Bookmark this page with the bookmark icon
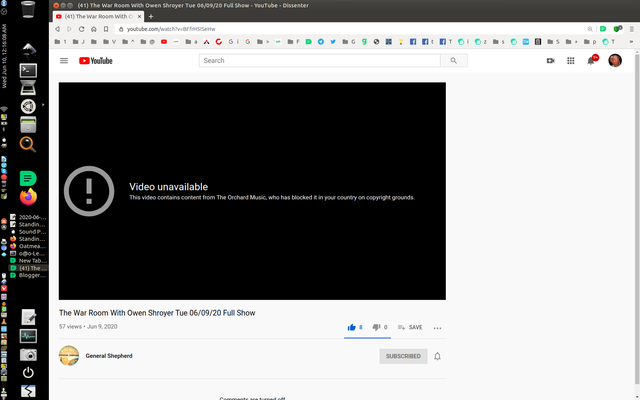Viewport: 640px width, 400px height. [106, 29]
